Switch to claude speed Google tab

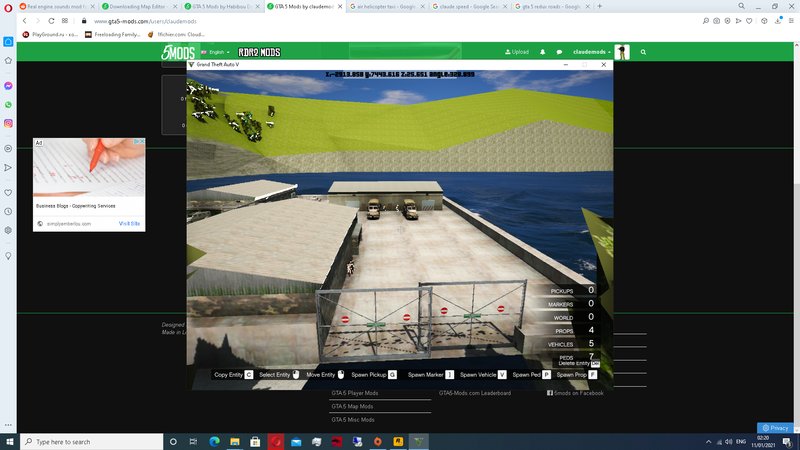(469, 7)
